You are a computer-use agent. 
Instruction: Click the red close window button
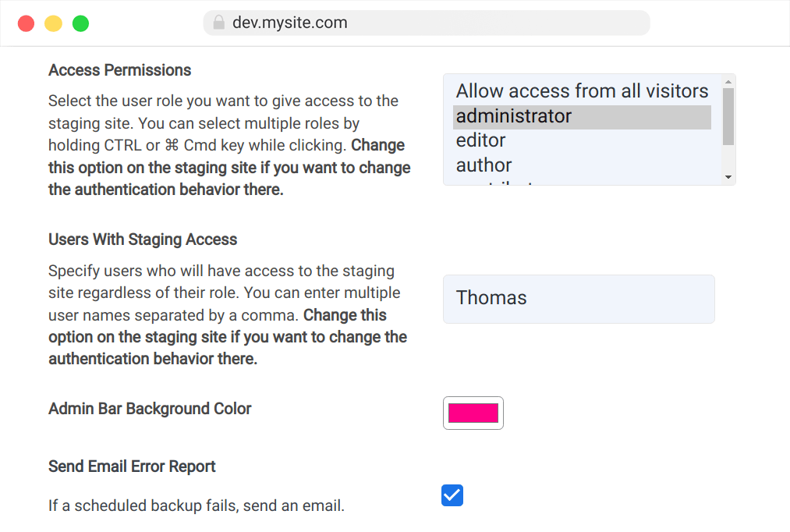tap(27, 23)
